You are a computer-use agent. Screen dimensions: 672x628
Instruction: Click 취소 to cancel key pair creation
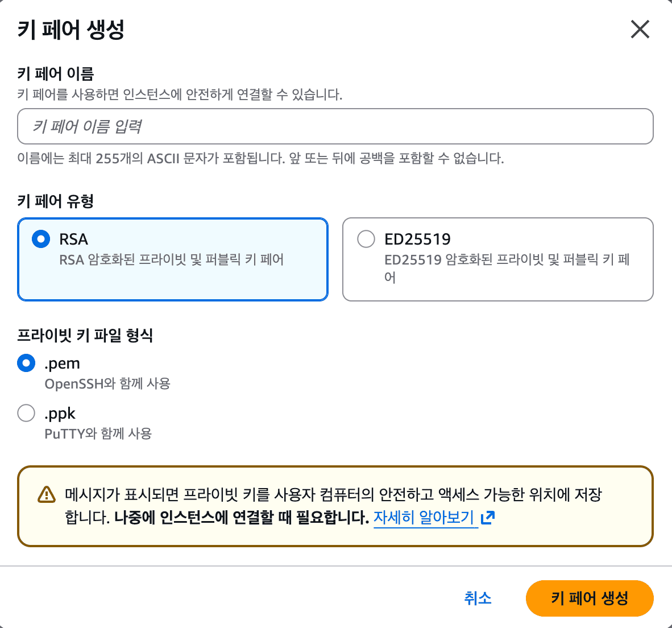click(x=478, y=598)
